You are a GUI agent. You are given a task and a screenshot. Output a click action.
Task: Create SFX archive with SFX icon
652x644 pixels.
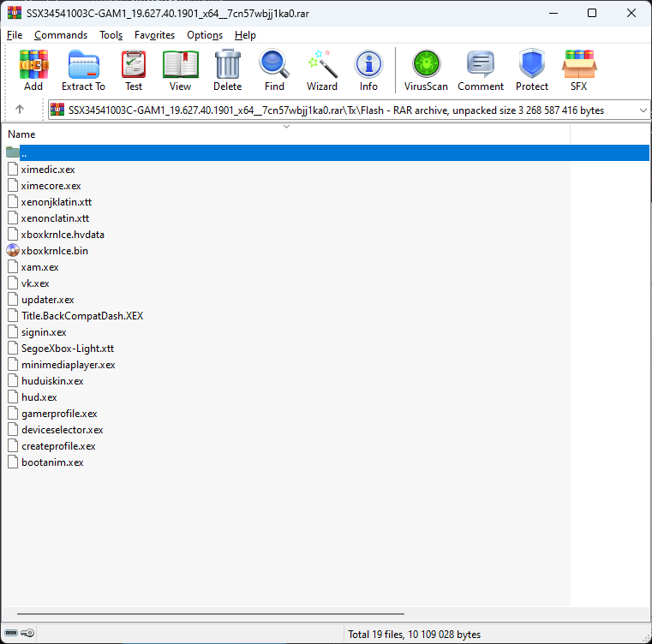[579, 64]
